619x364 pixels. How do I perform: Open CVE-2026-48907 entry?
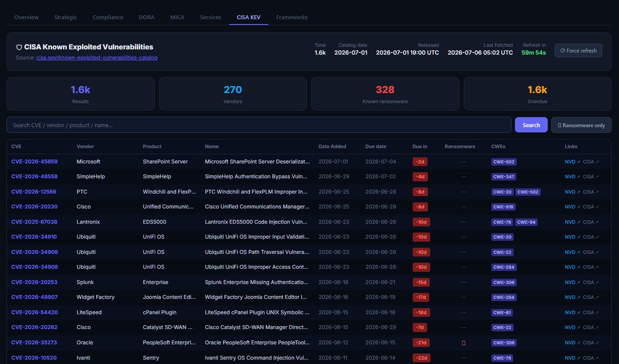tap(35, 297)
